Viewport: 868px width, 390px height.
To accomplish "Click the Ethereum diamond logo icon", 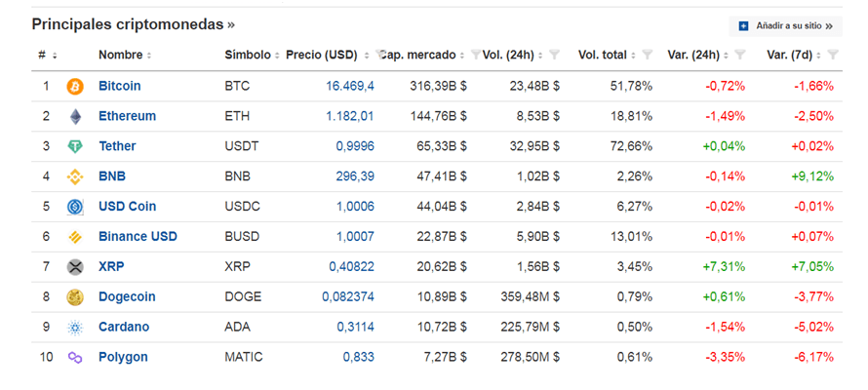I will click(x=75, y=116).
